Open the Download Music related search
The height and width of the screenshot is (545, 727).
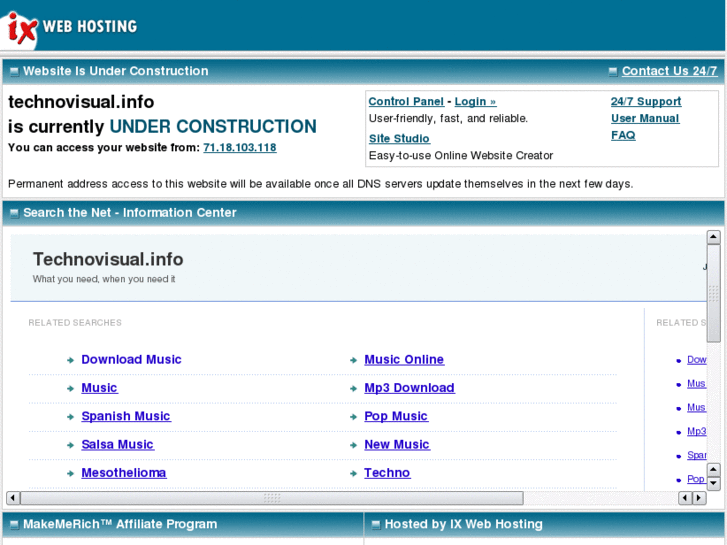(x=131, y=359)
